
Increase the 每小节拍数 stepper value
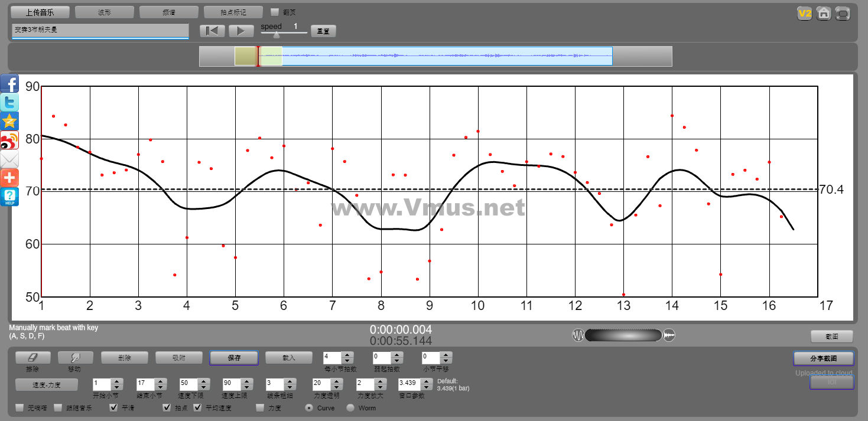point(348,355)
